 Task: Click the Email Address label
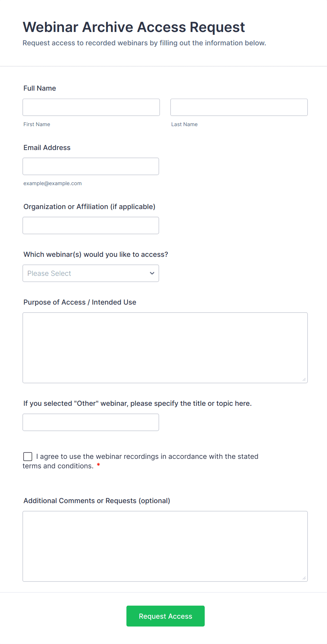pos(47,148)
